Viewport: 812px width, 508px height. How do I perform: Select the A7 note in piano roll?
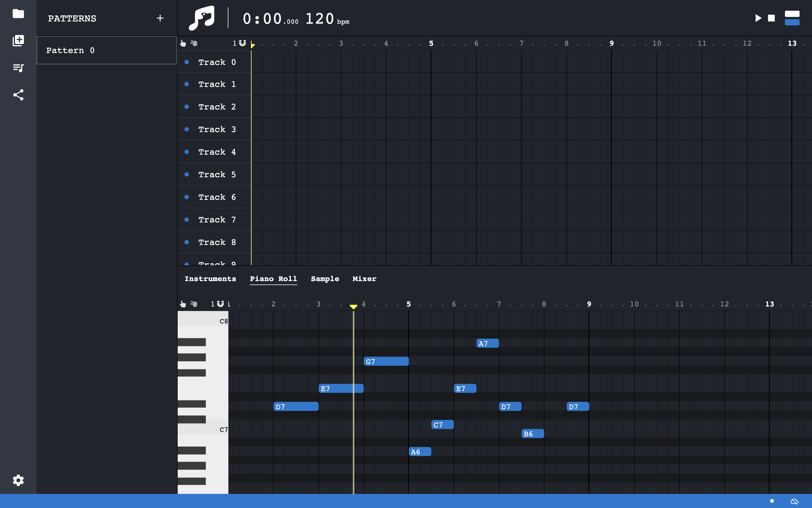click(x=487, y=343)
